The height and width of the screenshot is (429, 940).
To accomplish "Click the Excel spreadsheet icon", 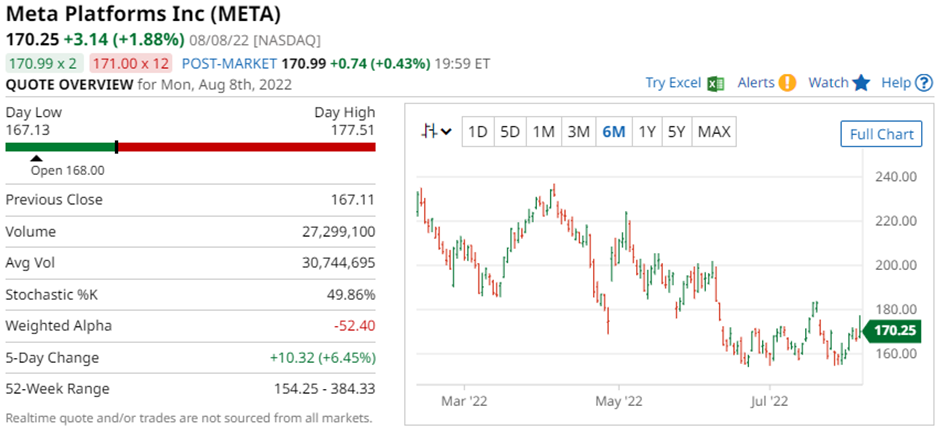I will (x=716, y=83).
